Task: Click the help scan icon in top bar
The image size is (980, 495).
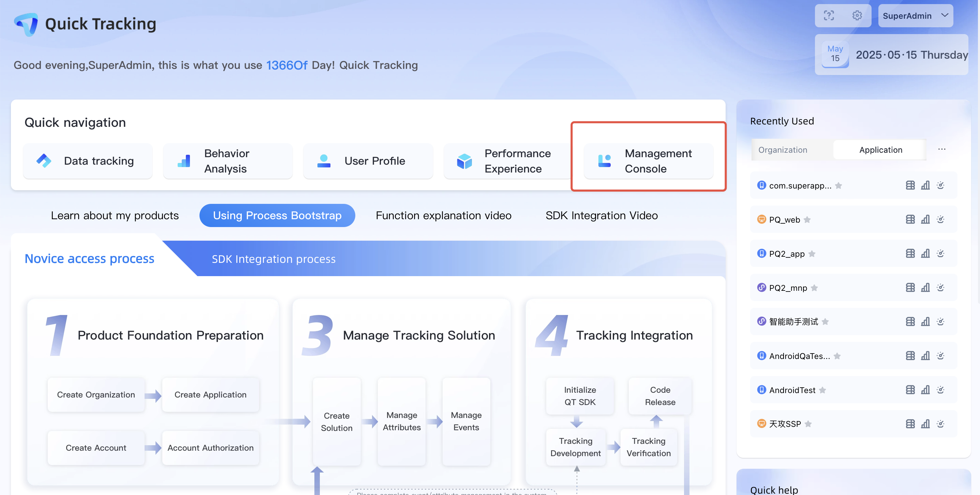Action: click(x=829, y=16)
